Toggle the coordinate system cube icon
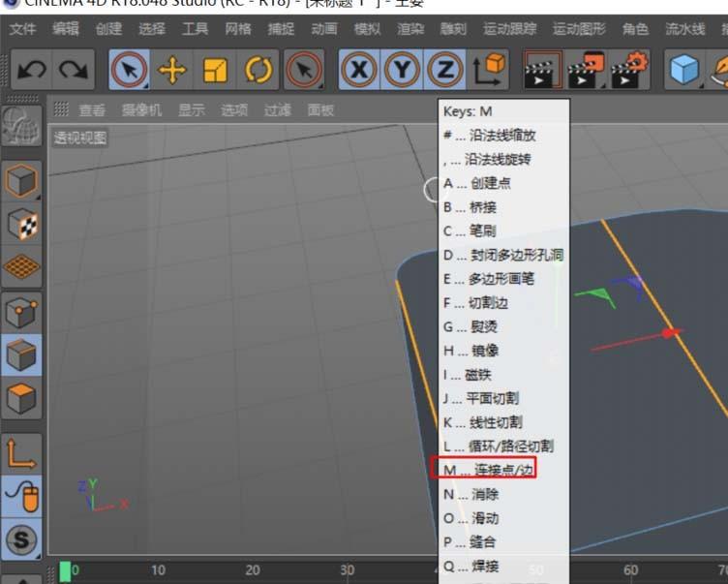728x584 pixels. click(488, 70)
